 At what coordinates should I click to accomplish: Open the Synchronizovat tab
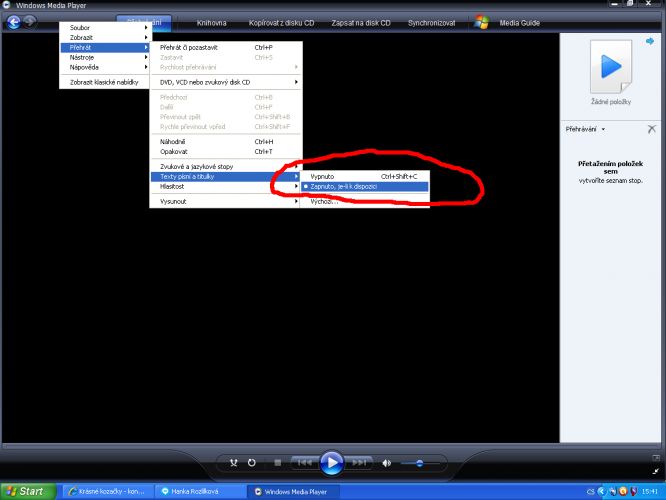[432, 23]
